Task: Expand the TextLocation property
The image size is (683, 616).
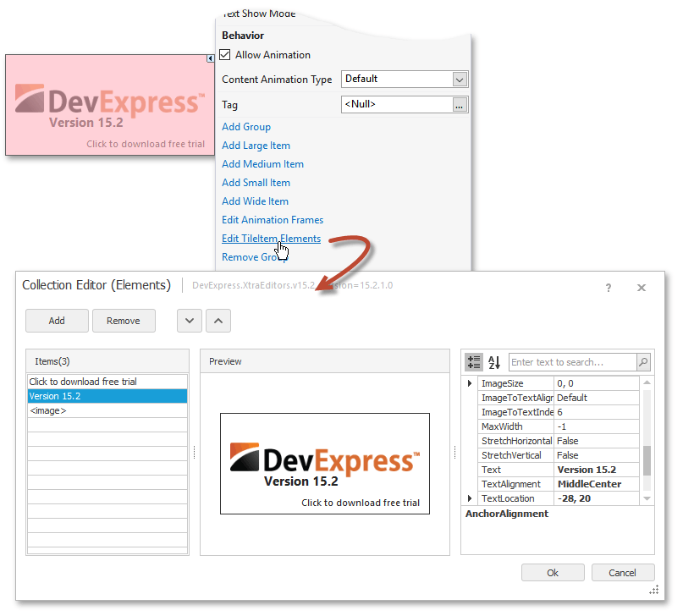Action: click(x=470, y=498)
